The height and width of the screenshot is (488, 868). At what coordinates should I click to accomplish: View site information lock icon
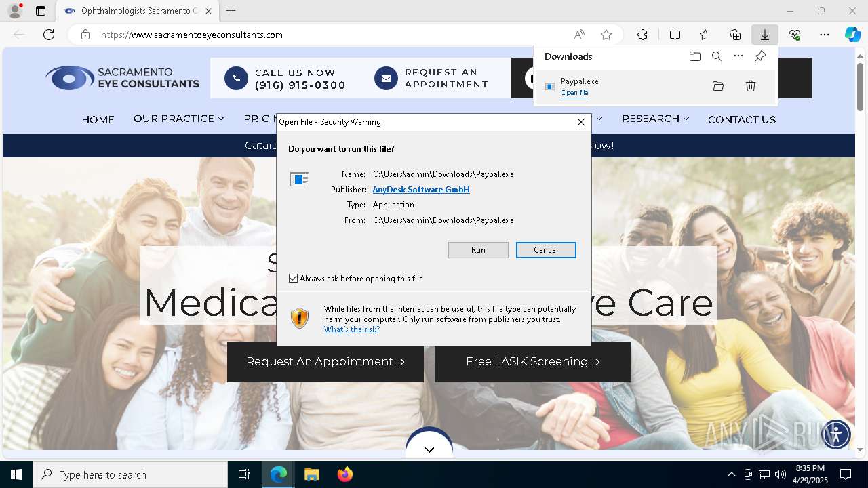[x=85, y=35]
